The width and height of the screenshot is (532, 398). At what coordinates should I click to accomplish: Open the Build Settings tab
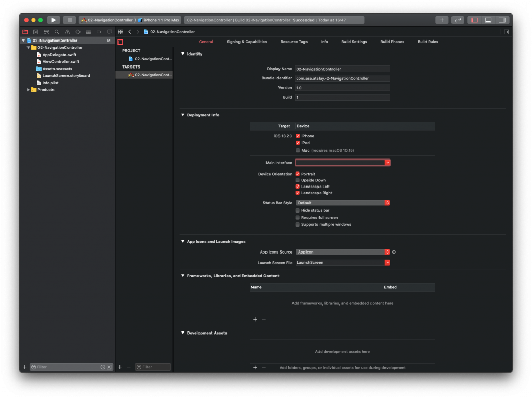(x=354, y=42)
